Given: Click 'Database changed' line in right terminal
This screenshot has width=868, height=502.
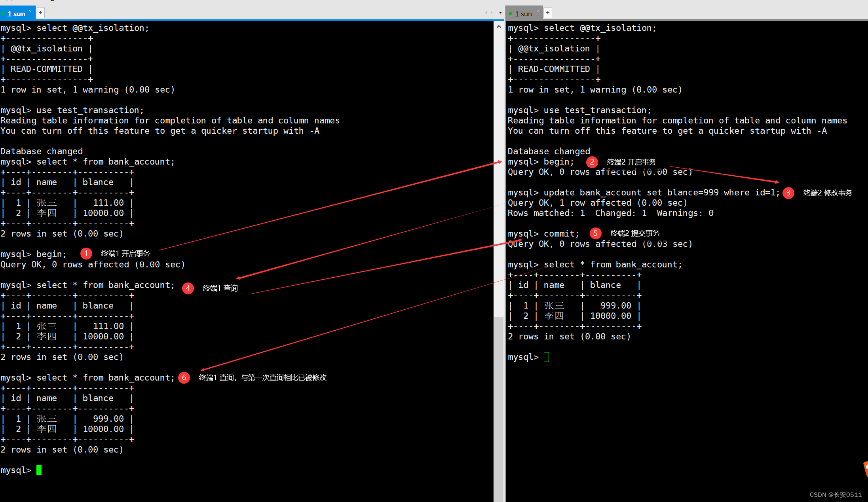Looking at the screenshot, I should [x=549, y=152].
